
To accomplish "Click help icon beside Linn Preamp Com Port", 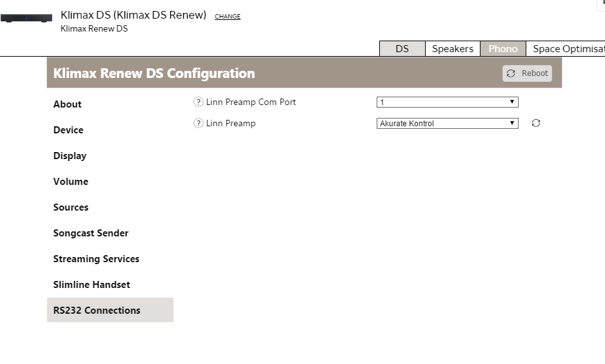I will point(198,102).
